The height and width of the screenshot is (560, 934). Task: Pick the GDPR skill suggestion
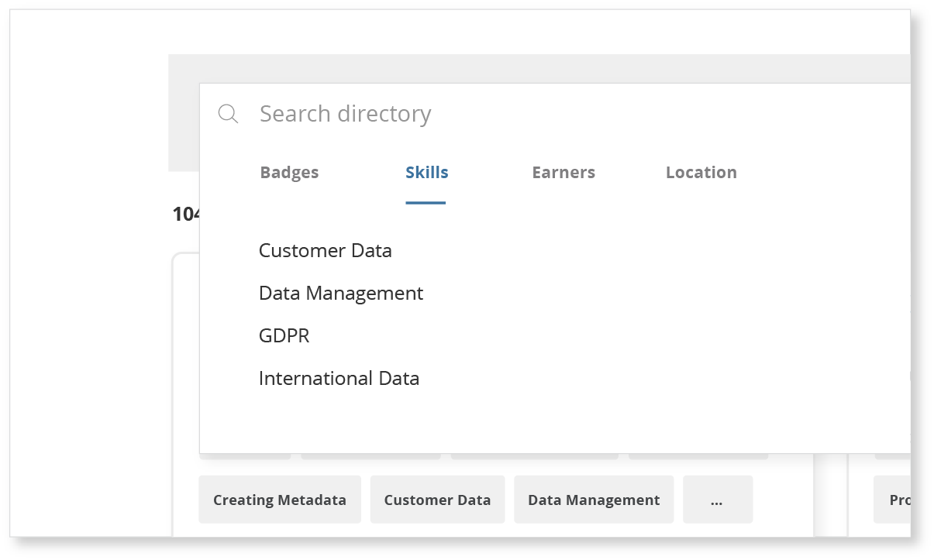(x=284, y=336)
